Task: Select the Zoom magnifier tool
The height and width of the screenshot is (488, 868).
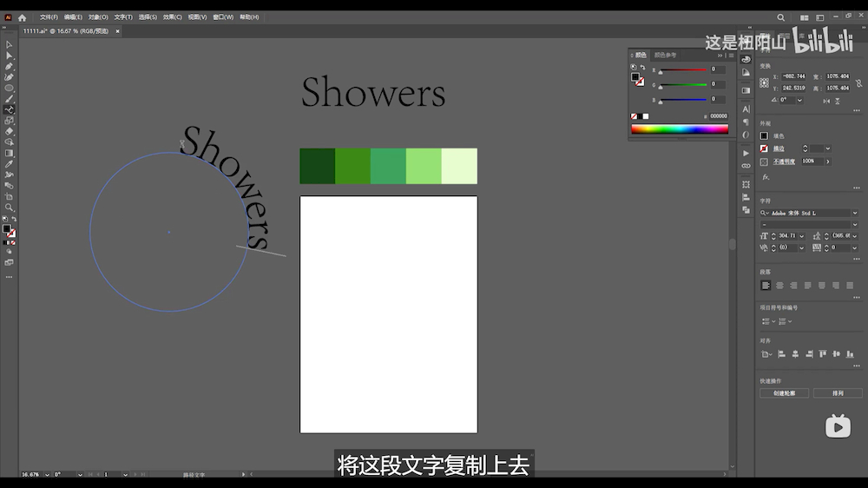Action: pos(9,208)
